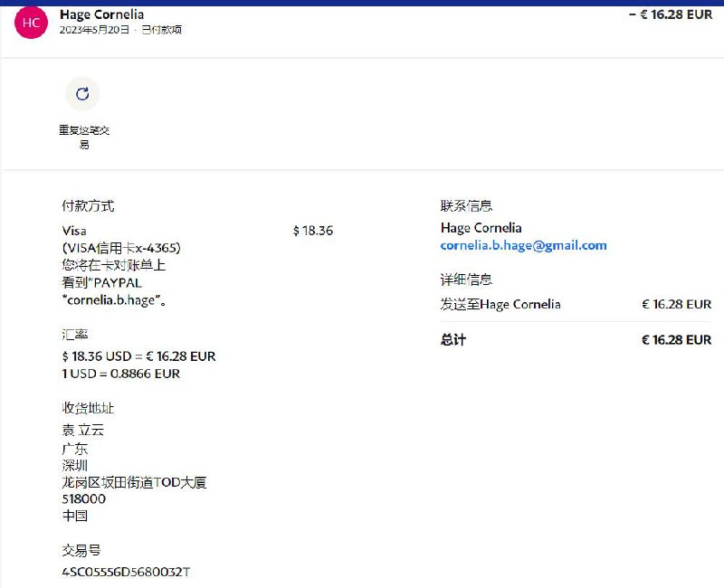724x588 pixels.
Task: Click the 付款方式 section heading
Action: tap(88, 206)
